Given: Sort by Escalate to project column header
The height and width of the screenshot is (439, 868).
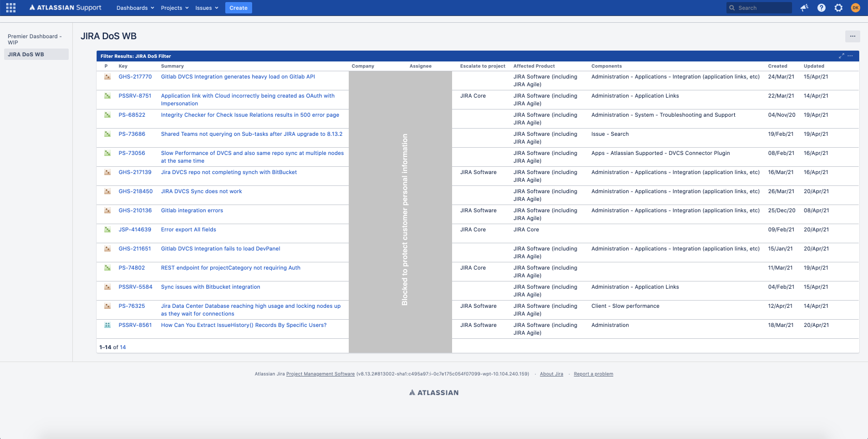Looking at the screenshot, I should [x=483, y=66].
